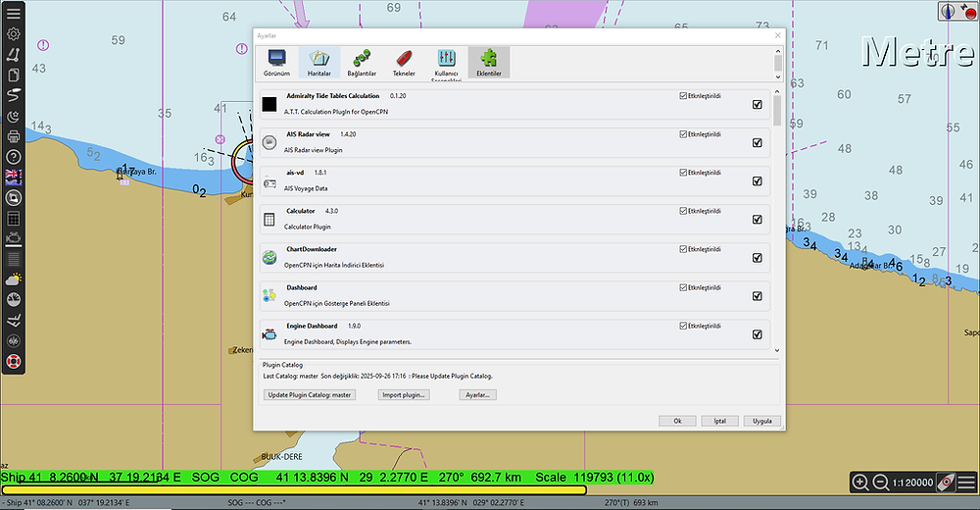This screenshot has height=510, width=980.
Task: Cancel with the İptal button
Action: tap(720, 421)
